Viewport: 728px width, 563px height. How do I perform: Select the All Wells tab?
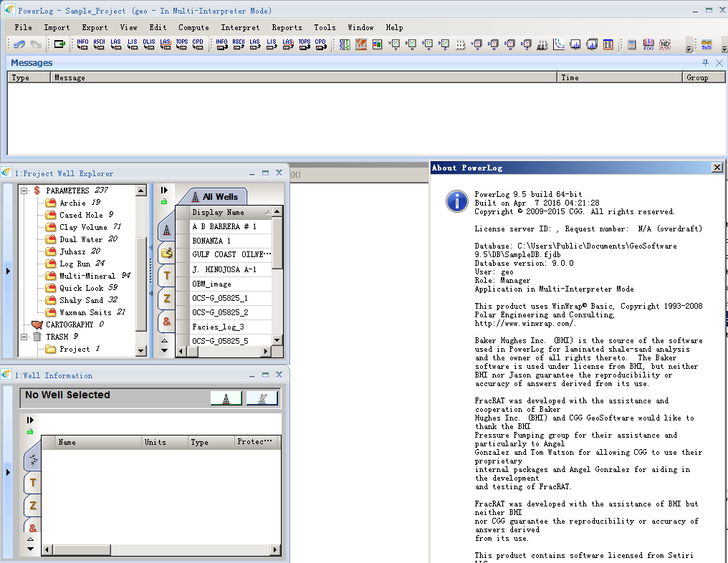[x=214, y=197]
